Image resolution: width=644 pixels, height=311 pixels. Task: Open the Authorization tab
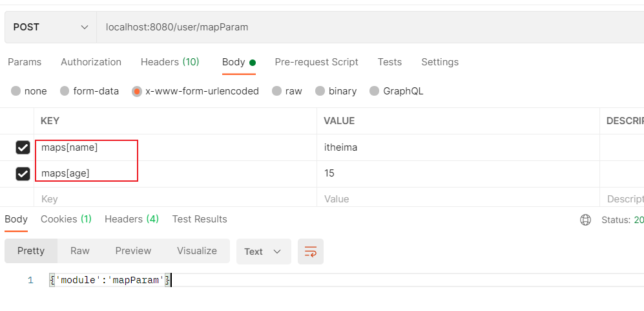pos(91,62)
